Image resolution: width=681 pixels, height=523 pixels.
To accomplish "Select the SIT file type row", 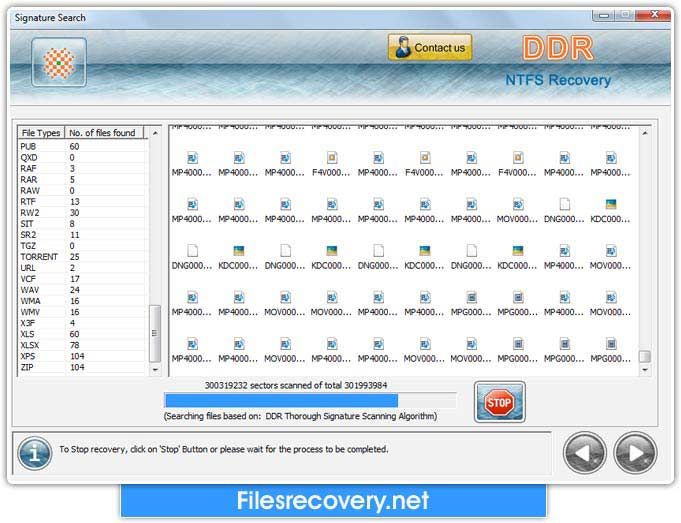I will 82,224.
